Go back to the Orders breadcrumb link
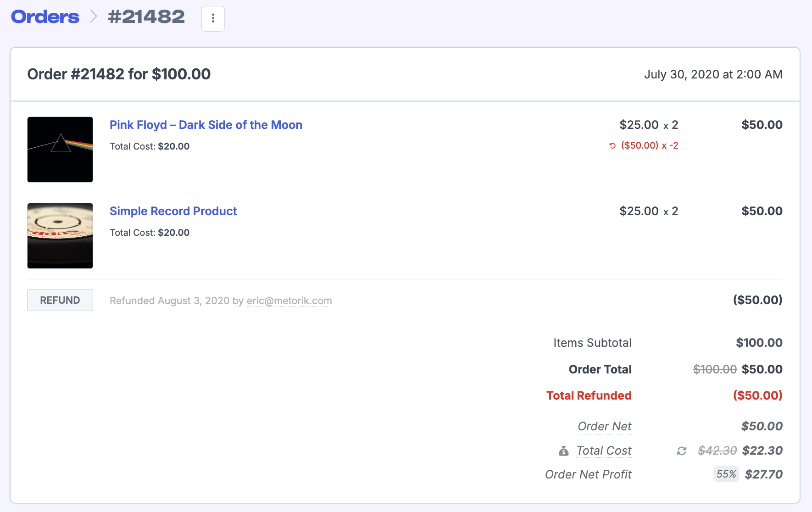 click(x=45, y=17)
